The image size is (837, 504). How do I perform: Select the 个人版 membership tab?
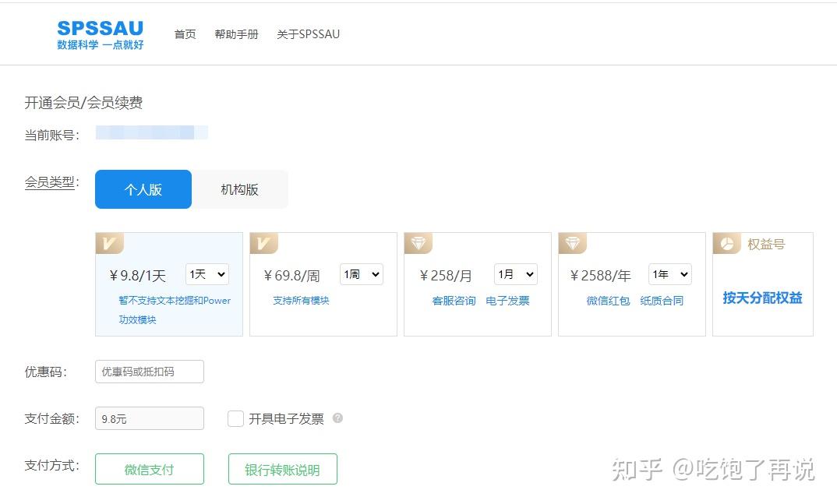[143, 189]
